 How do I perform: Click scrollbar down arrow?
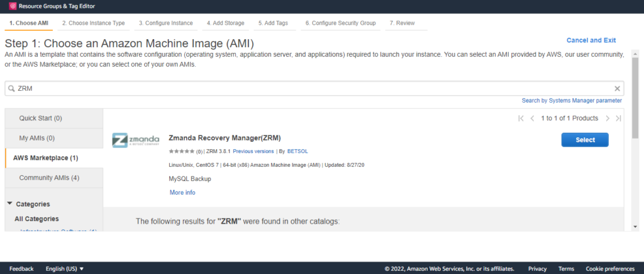click(x=635, y=227)
